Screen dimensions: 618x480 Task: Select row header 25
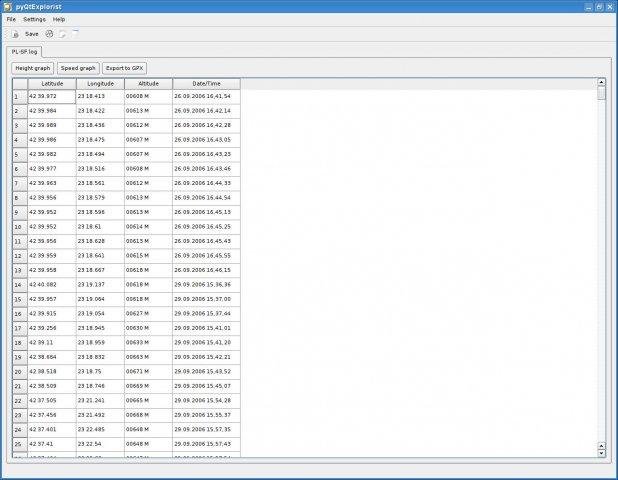[x=20, y=444]
